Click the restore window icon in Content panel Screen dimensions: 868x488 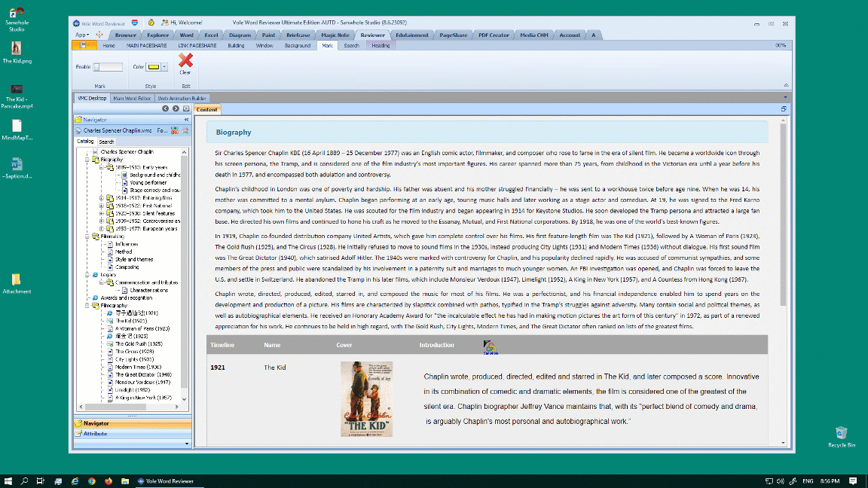(x=784, y=109)
